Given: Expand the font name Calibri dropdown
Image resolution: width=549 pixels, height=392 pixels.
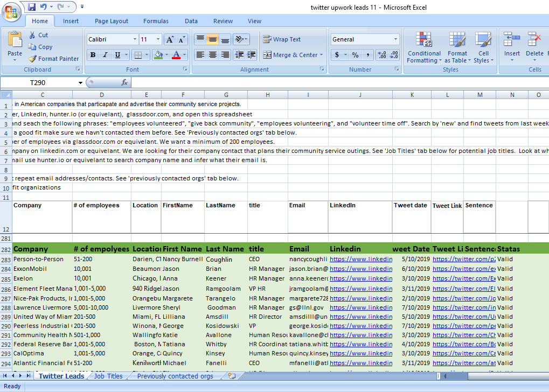Looking at the screenshot, I should (x=134, y=39).
